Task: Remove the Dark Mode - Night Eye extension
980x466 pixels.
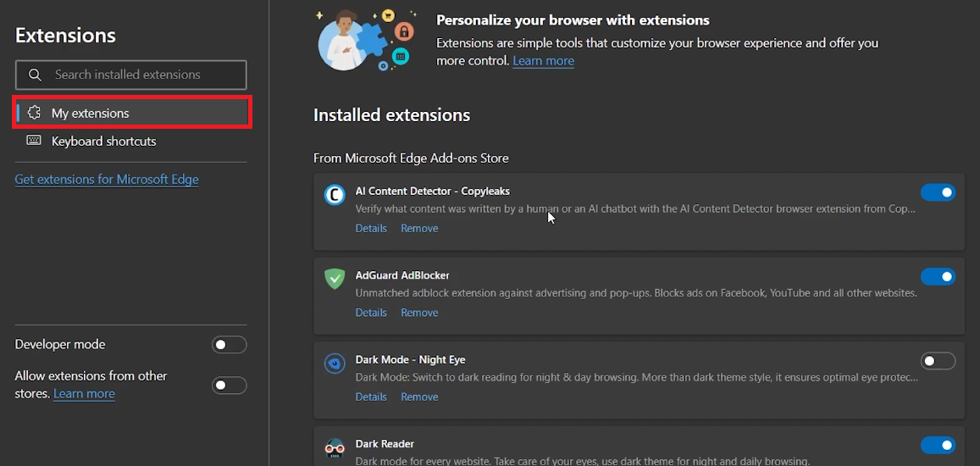Action: pos(419,397)
